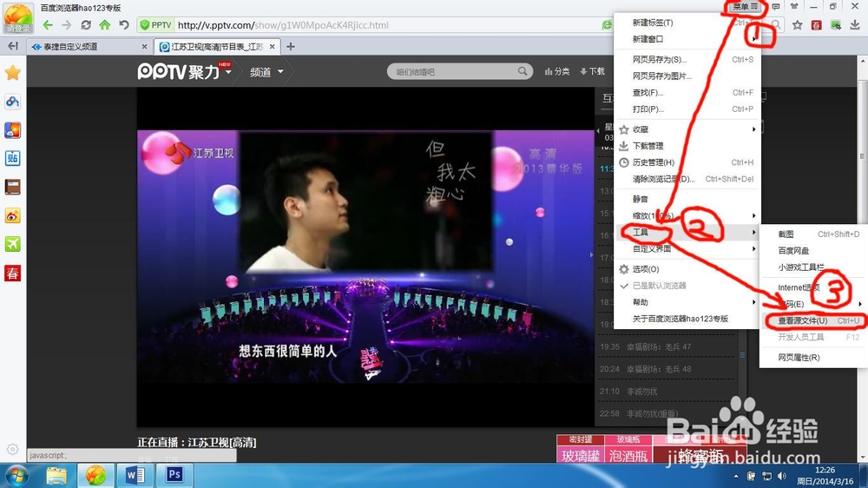Click the magnifier in PPTV search box
This screenshot has height=488, width=868.
coord(522,71)
